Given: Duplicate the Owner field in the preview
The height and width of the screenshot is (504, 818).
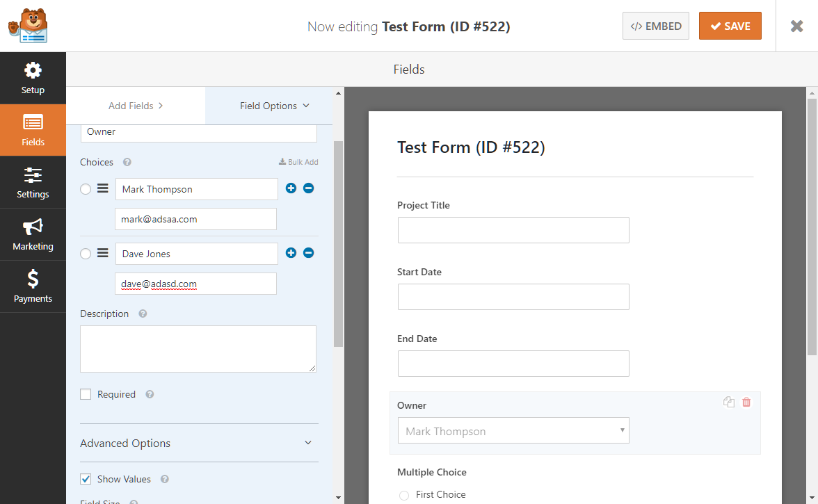Looking at the screenshot, I should pyautogui.click(x=728, y=402).
